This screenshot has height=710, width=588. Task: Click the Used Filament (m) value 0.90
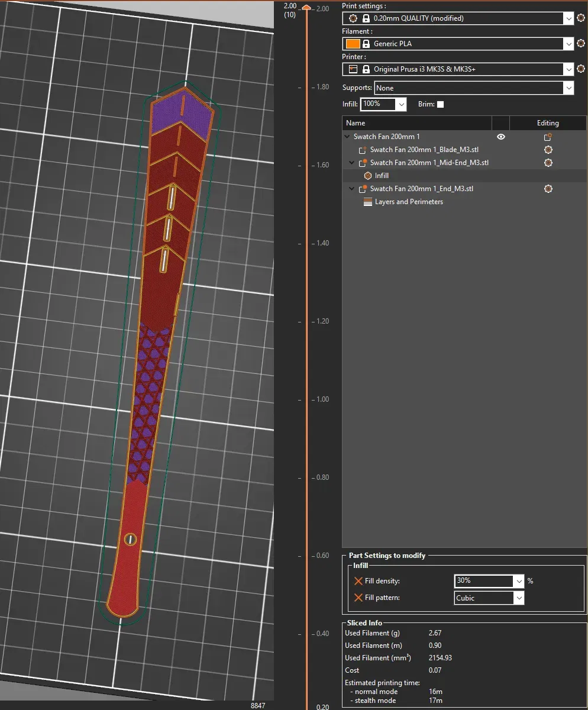coord(435,646)
